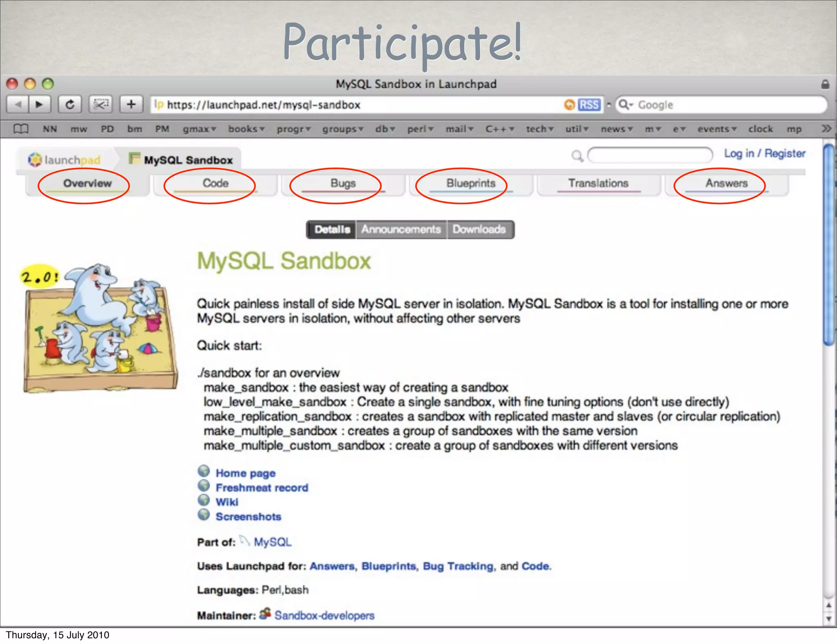Expand the books bookmarks folder

coord(246,129)
